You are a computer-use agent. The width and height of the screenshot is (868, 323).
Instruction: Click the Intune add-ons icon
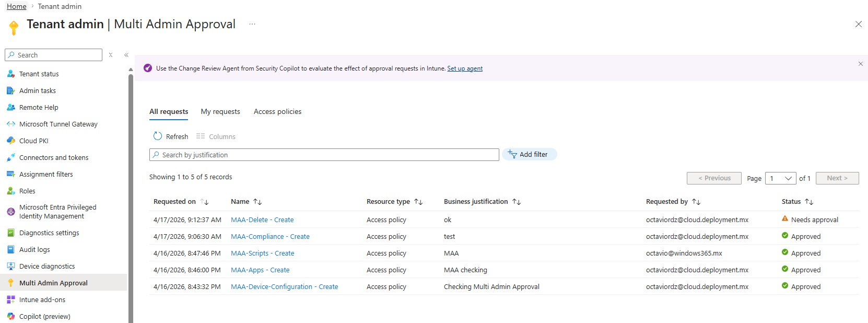tap(11, 299)
